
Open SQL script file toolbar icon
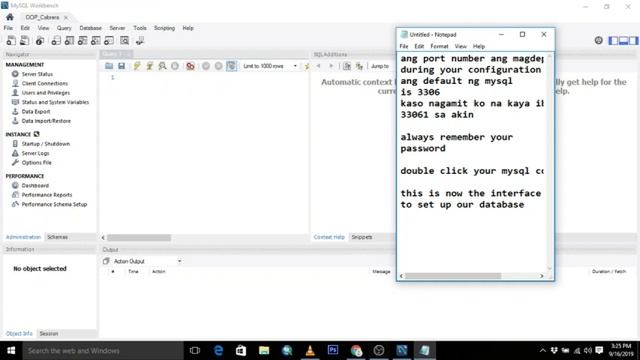coord(24,40)
